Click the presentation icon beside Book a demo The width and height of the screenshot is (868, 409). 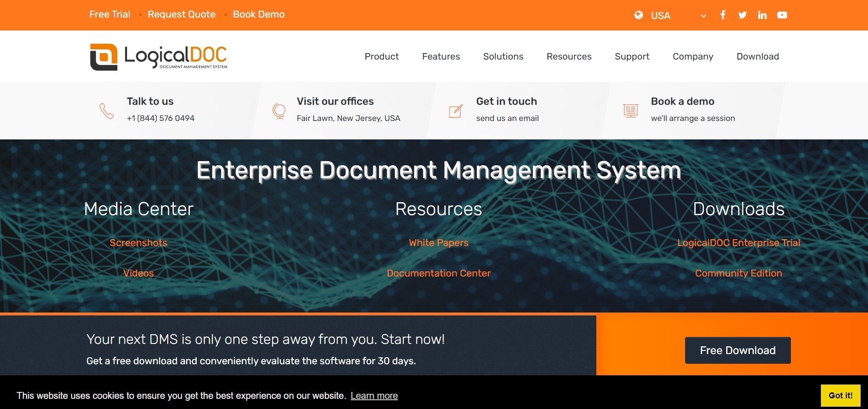[631, 111]
